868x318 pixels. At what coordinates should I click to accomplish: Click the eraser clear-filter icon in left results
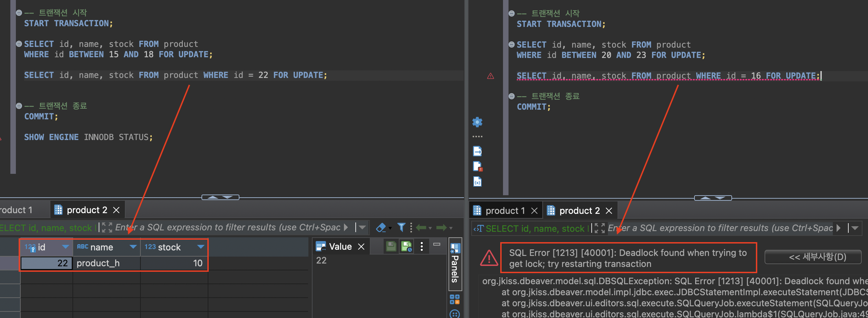click(381, 228)
